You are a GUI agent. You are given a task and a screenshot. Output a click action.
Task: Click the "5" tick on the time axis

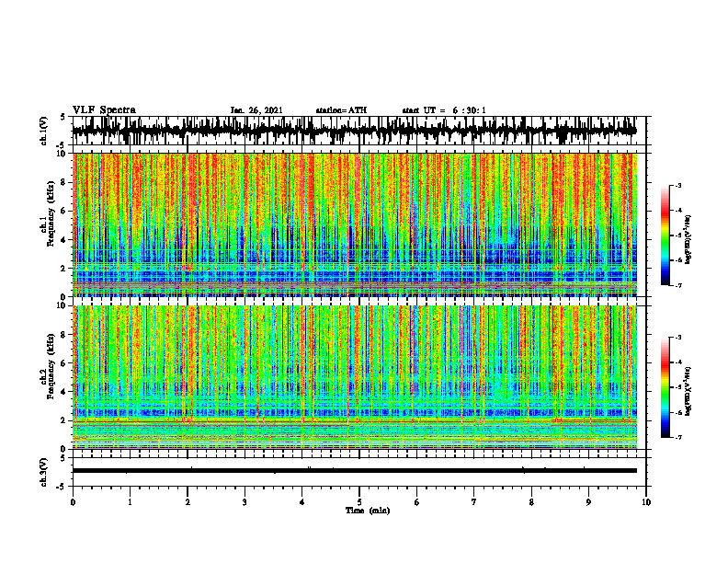click(359, 502)
